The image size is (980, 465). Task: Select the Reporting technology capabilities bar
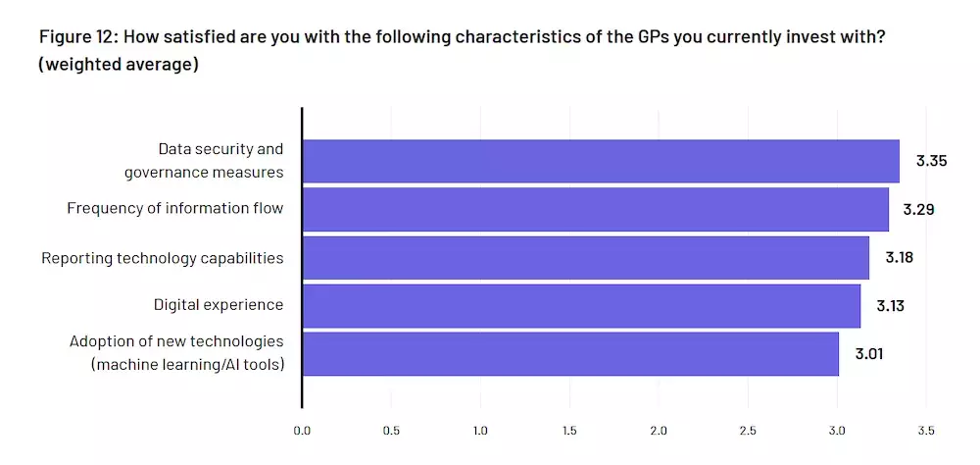585,257
